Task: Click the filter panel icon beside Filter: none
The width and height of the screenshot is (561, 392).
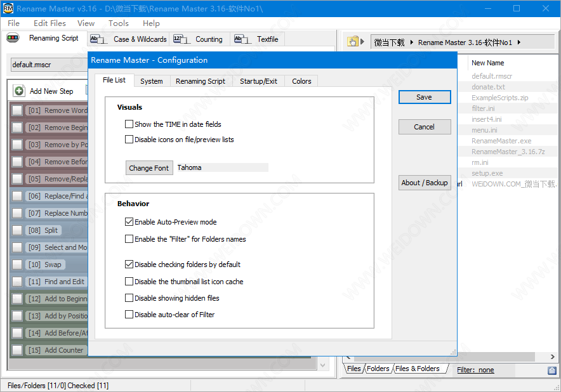Action: (552, 370)
